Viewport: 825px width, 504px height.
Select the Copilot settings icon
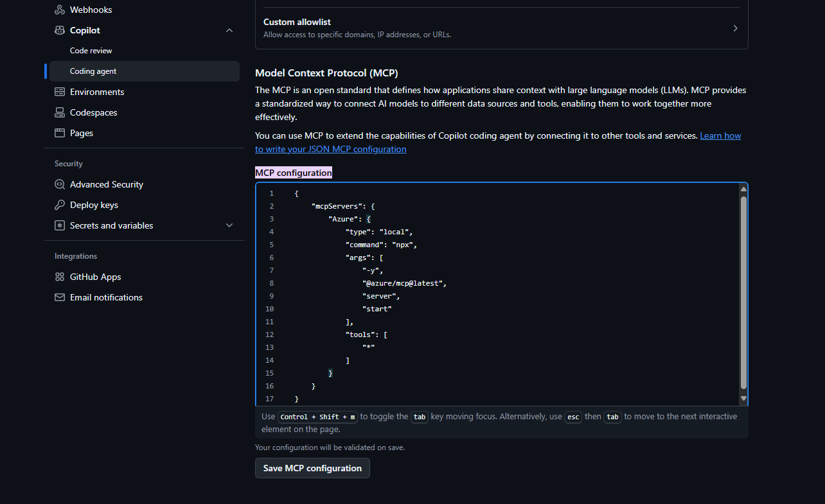60,30
